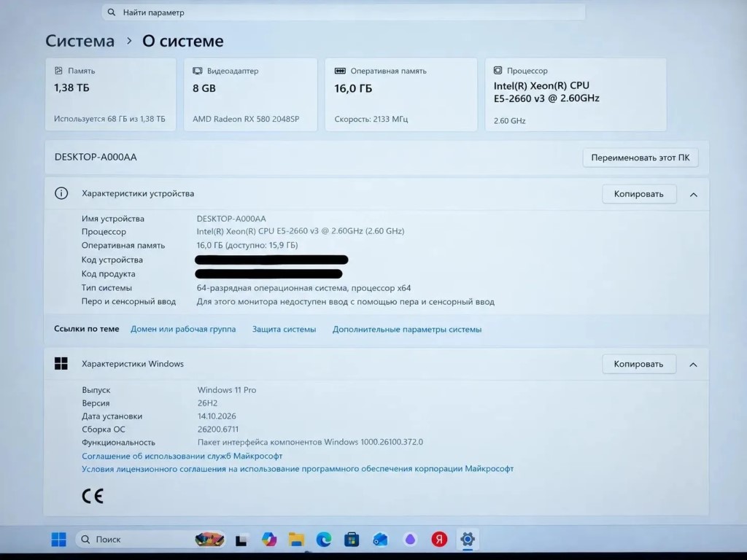Click the chip icon beside Процессор
This screenshot has width=747, height=560.
(498, 71)
